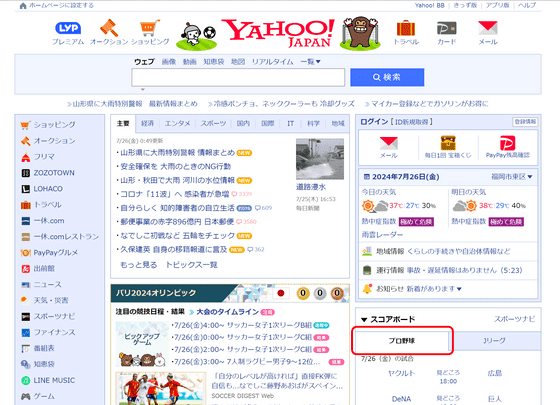Open the Shopping cart icon in header

click(x=150, y=28)
